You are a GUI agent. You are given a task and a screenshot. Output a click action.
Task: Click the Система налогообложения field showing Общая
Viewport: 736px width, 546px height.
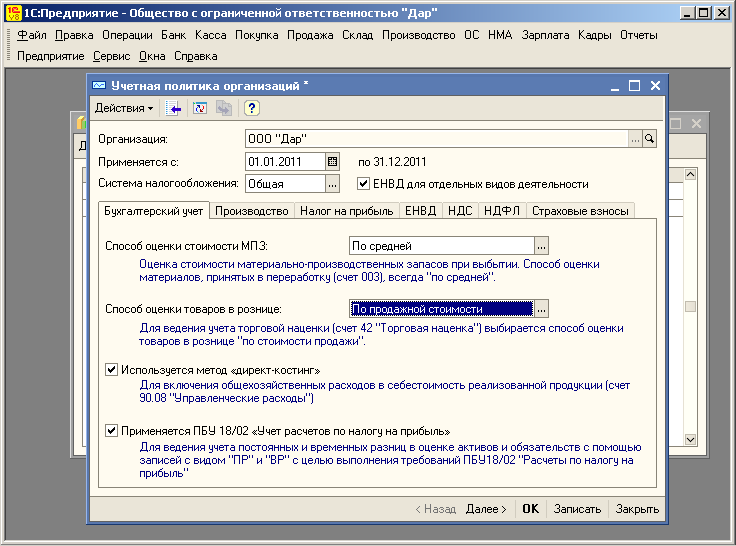(x=285, y=184)
